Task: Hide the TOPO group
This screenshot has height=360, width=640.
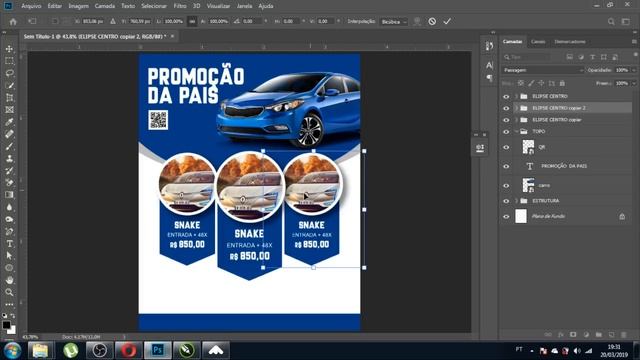Action: [506, 132]
